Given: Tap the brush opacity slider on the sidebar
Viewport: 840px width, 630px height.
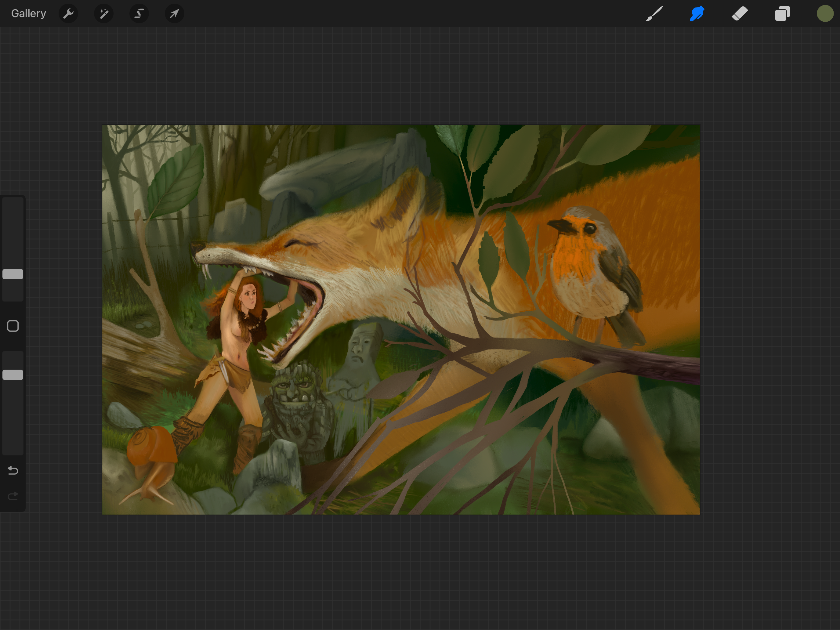Looking at the screenshot, I should click(13, 375).
